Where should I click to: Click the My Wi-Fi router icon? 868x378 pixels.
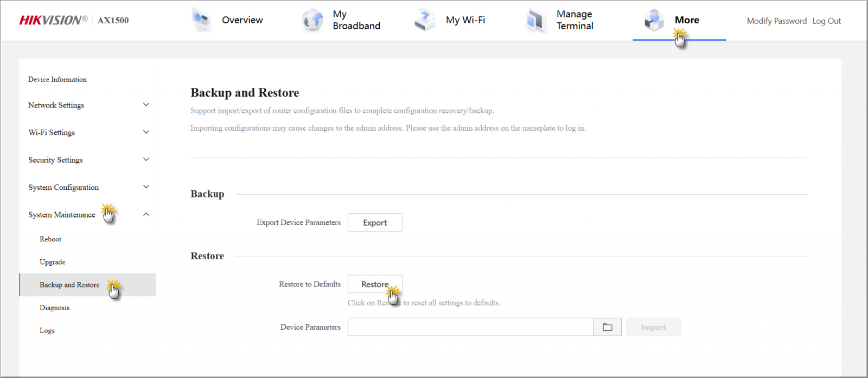coord(425,20)
